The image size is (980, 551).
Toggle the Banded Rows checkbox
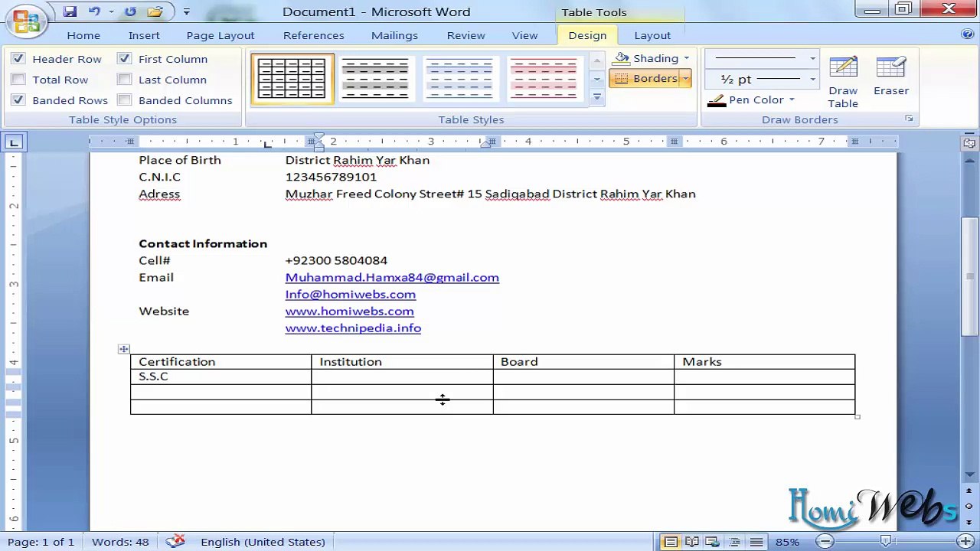tap(18, 100)
